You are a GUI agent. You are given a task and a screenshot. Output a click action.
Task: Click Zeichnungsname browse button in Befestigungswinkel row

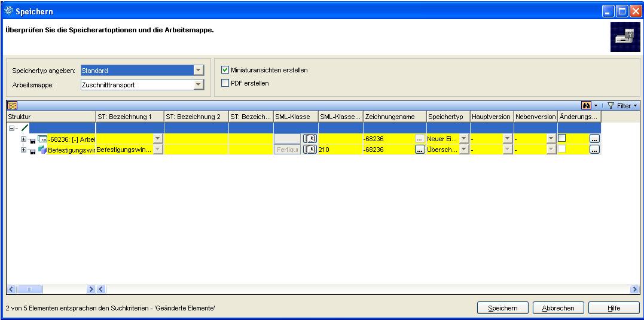(420, 150)
